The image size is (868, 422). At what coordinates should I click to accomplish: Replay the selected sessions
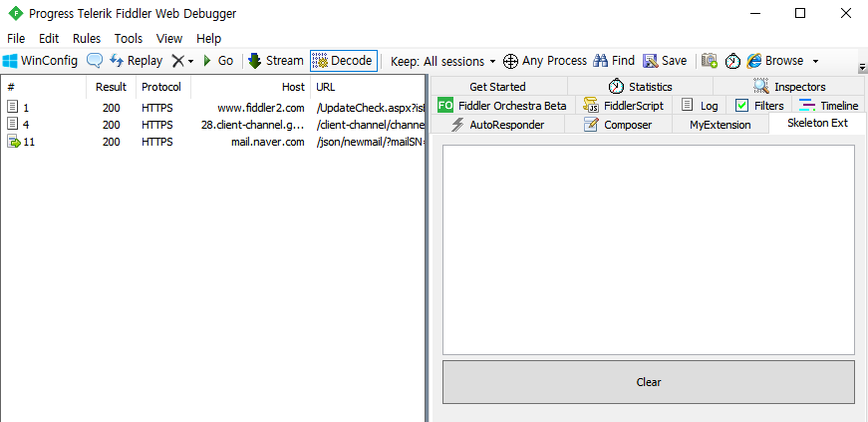[136, 61]
